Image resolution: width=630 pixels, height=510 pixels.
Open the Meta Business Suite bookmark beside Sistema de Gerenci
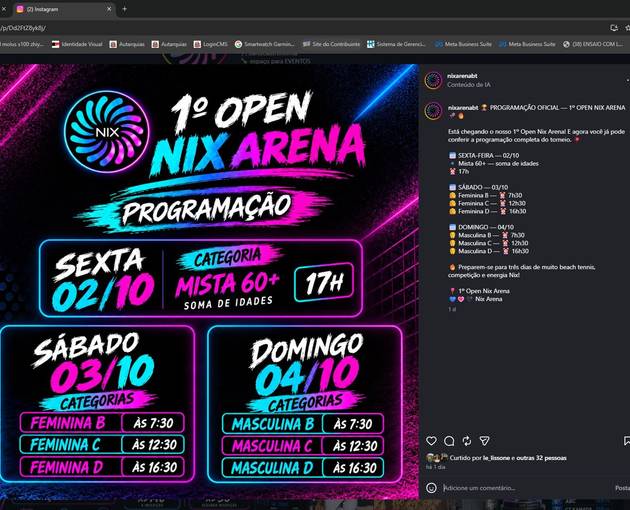click(x=464, y=44)
